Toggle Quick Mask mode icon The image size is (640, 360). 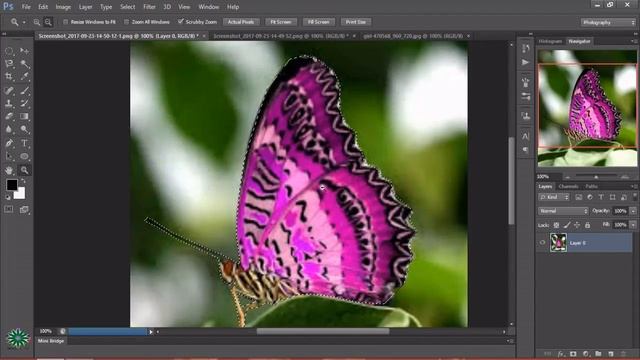(x=9, y=209)
